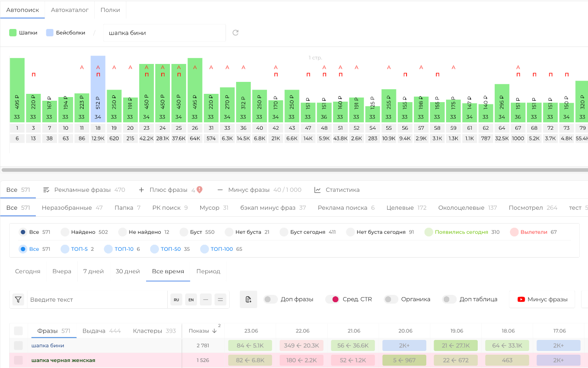The width and height of the screenshot is (588, 368).
Task: Select the Найдено radio filter
Action: 65,232
